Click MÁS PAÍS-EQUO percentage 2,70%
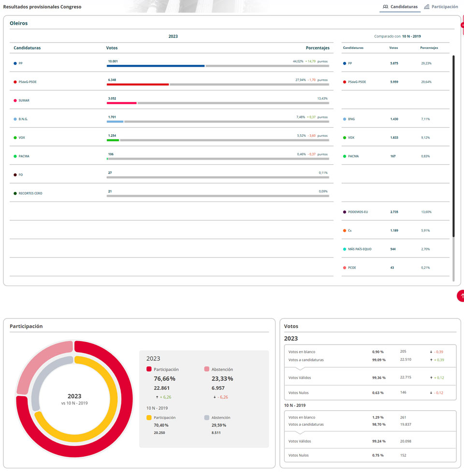 (425, 249)
